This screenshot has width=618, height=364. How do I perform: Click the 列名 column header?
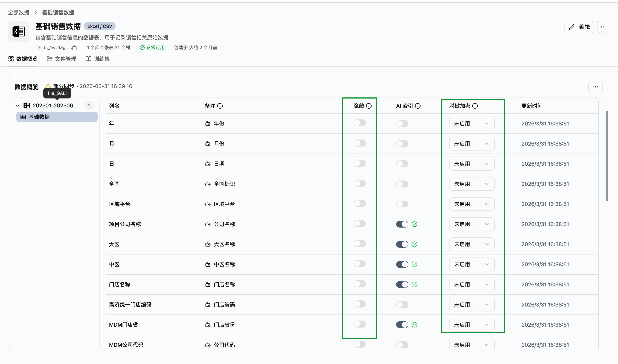[x=114, y=106]
